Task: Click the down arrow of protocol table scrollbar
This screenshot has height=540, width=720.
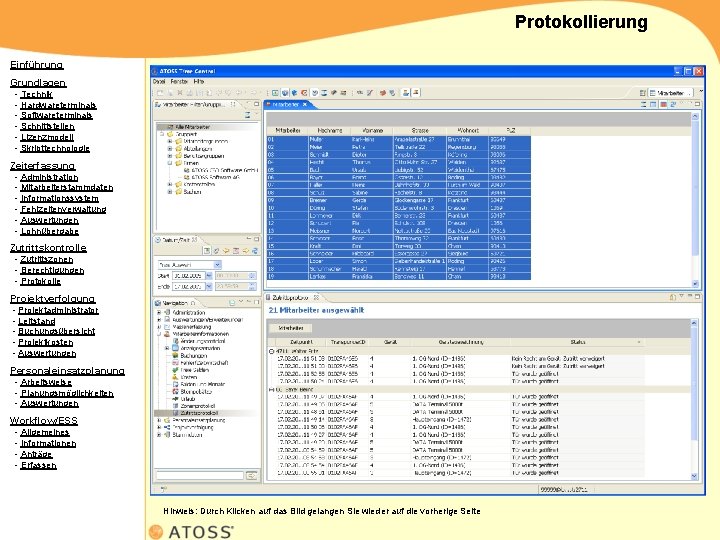Action: [694, 477]
